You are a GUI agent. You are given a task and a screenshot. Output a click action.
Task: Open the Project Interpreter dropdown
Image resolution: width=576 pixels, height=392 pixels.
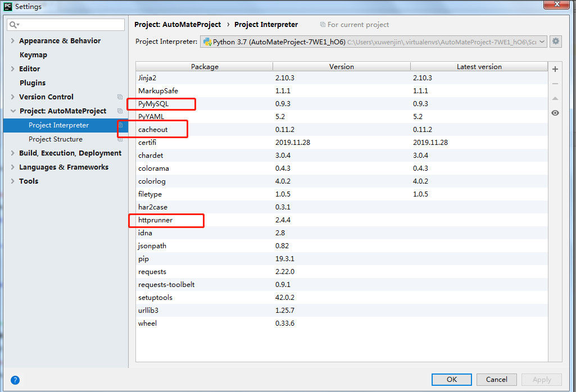374,42
